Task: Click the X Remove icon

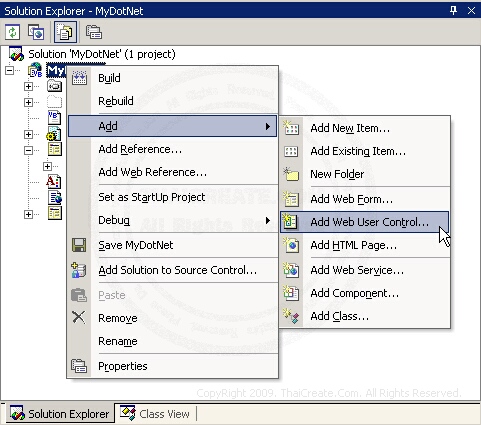Action: pyautogui.click(x=79, y=317)
